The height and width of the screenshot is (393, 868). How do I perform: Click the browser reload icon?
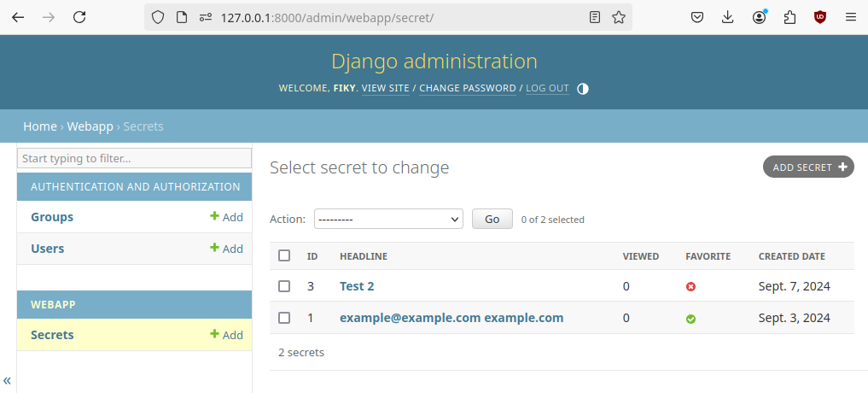click(x=79, y=17)
